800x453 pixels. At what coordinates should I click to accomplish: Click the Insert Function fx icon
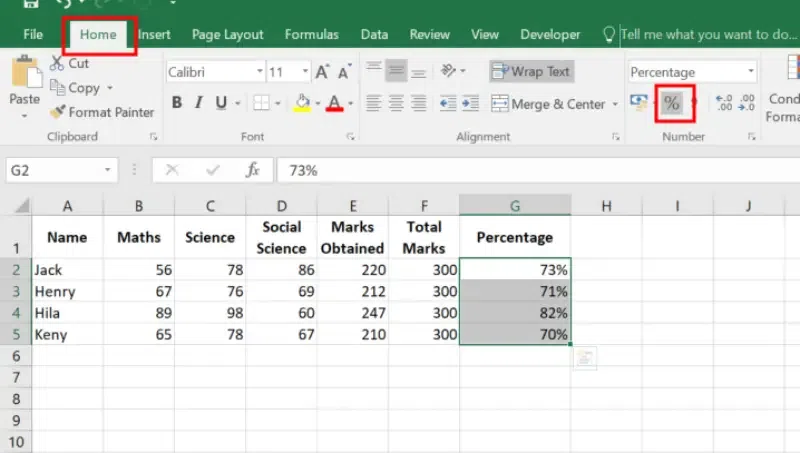(253, 170)
